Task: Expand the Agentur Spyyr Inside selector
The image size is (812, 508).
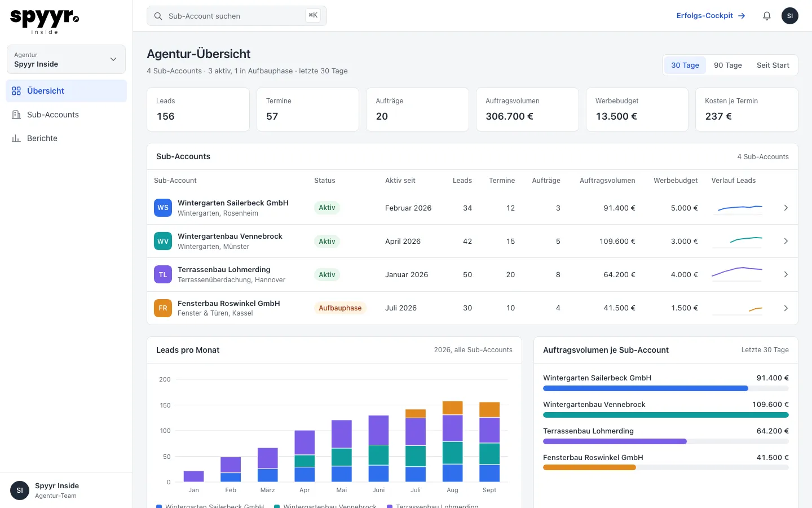Action: (66, 59)
